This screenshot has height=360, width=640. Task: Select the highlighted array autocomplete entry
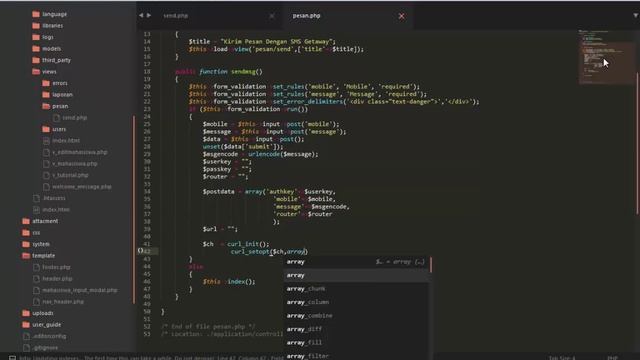coord(357,275)
